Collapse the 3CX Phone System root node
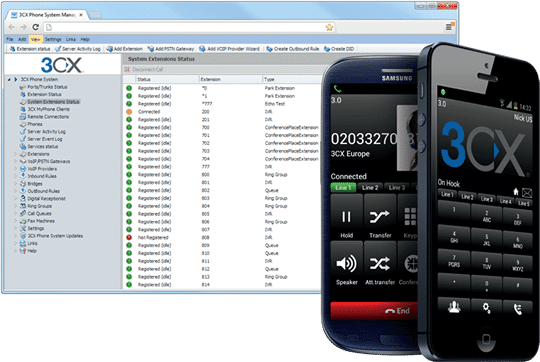The height and width of the screenshot is (362, 540). 9,80
